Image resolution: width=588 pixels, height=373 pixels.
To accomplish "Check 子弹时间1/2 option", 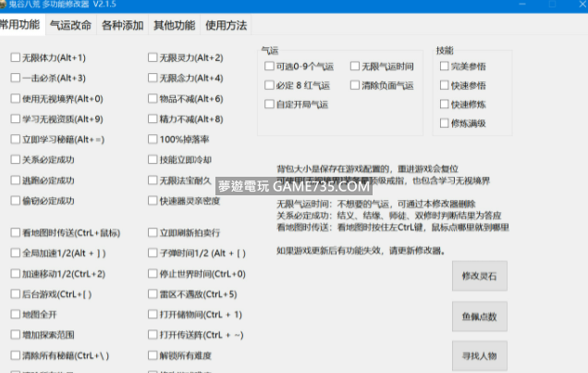I will click(x=153, y=253).
